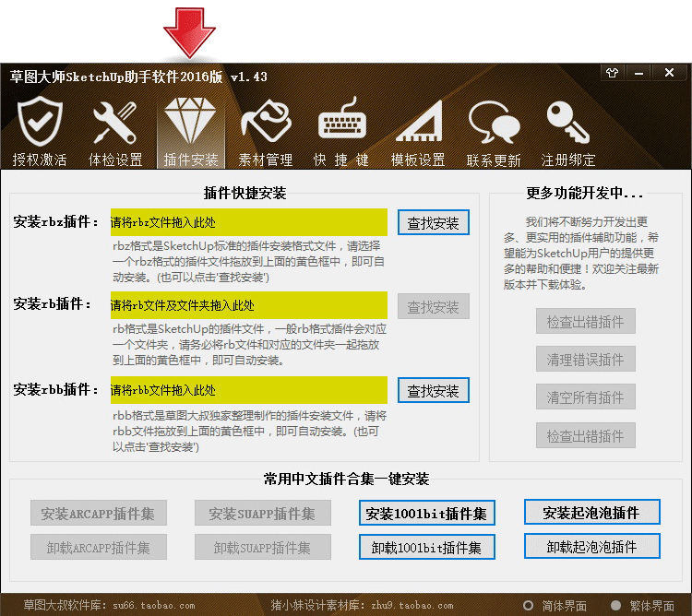
Task: Click 安装rbb插件 label
Action: [56, 390]
